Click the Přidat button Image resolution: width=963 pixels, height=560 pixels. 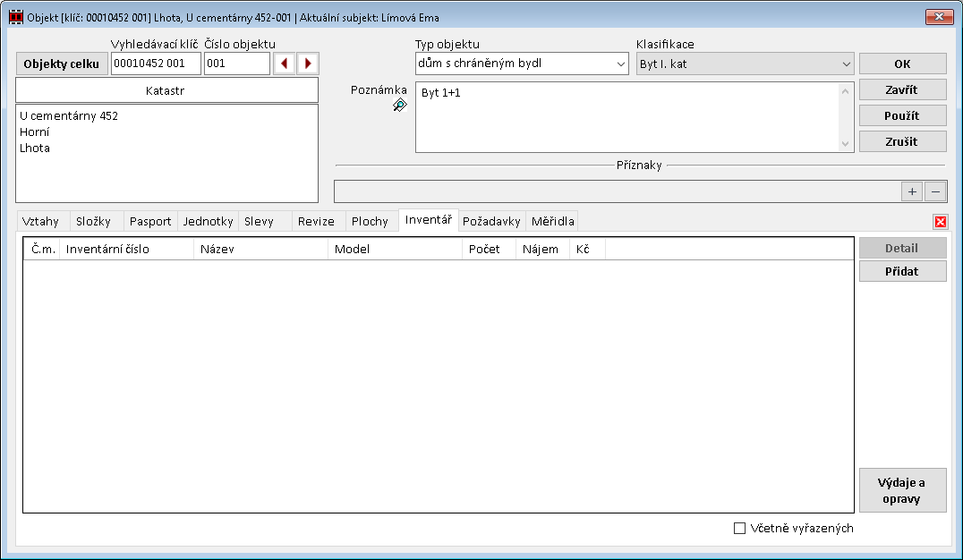[902, 272]
